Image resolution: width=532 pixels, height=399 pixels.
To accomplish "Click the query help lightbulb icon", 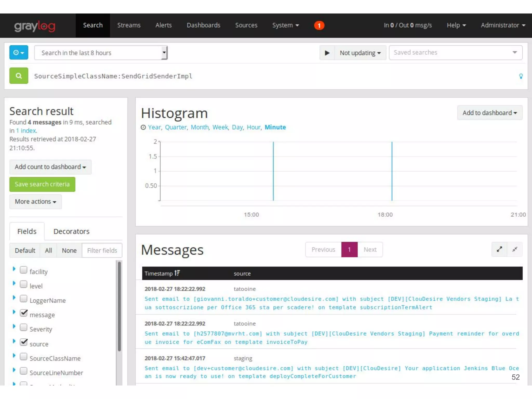I will point(521,76).
